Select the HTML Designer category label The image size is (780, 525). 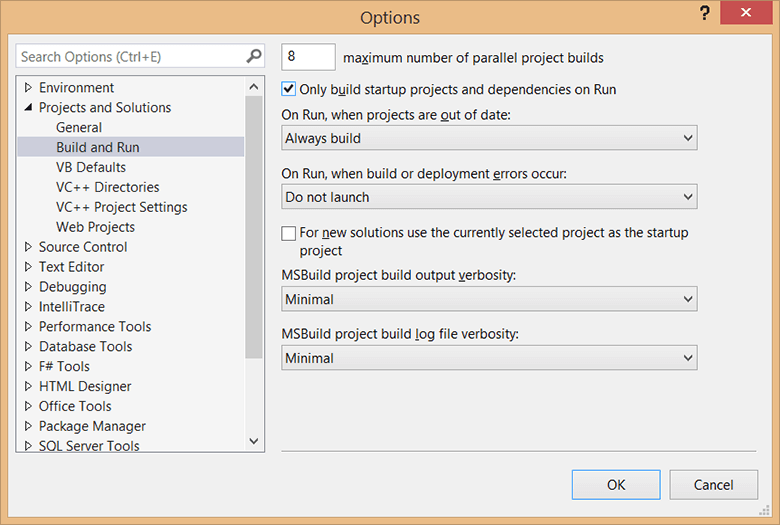coord(85,386)
